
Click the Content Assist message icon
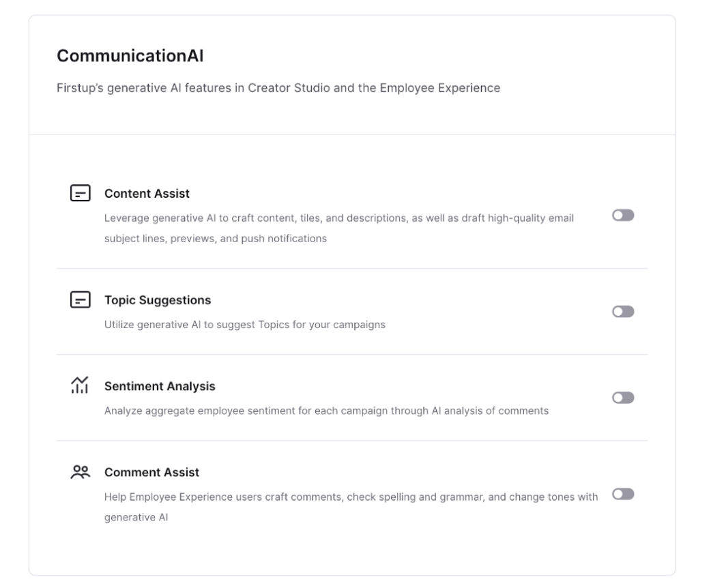81,193
